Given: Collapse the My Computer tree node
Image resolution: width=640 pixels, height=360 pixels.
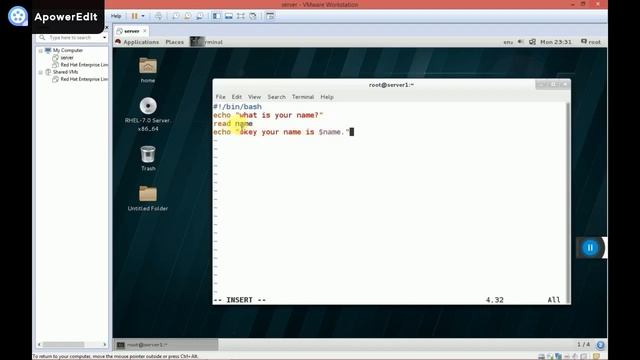Looking at the screenshot, I should click(x=40, y=51).
